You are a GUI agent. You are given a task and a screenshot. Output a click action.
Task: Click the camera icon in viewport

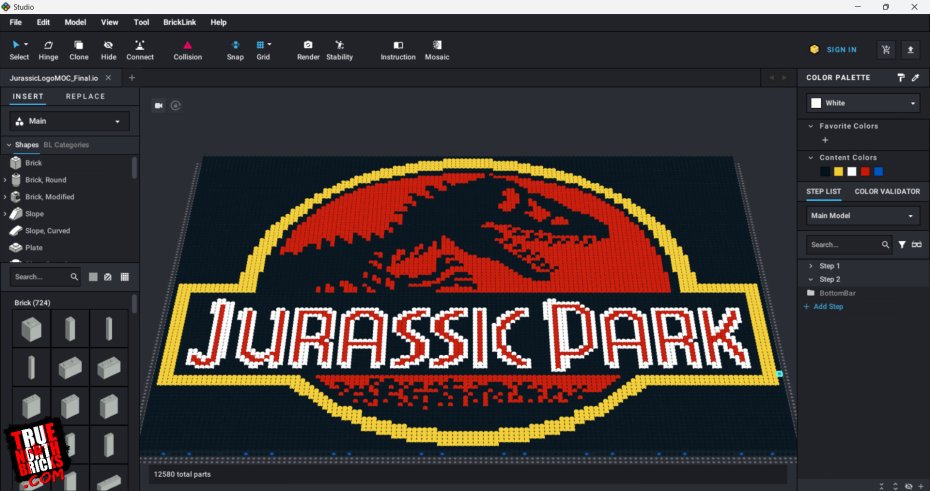click(158, 106)
